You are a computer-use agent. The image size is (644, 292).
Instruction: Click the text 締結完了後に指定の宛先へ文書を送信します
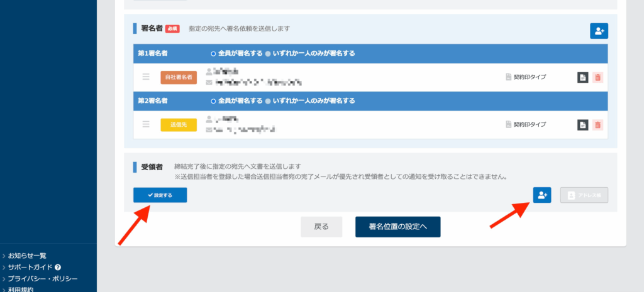[x=238, y=166]
